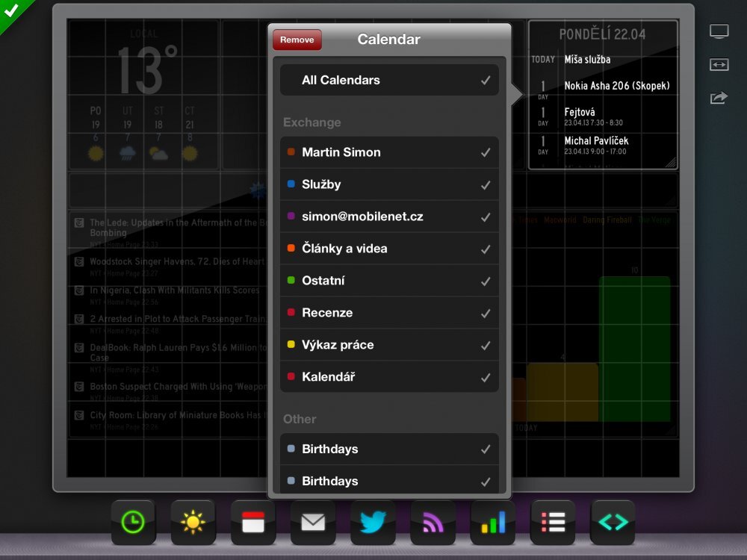This screenshot has width=747, height=560.
Task: Open the bar graph widget icon
Action: (x=492, y=523)
